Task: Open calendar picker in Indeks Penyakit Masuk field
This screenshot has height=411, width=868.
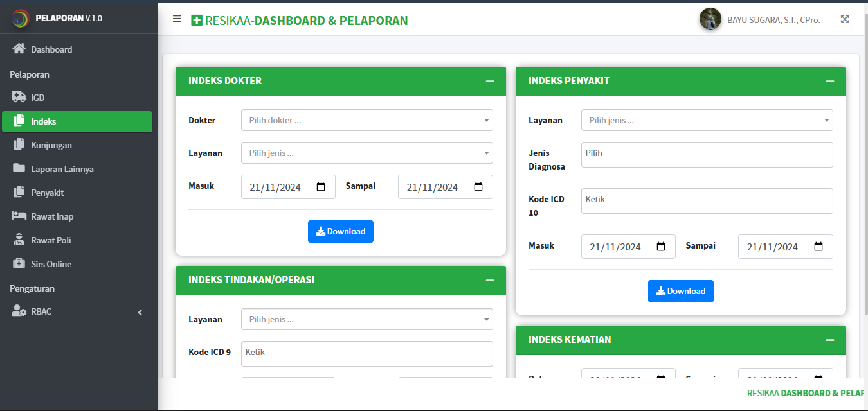Action: click(661, 247)
